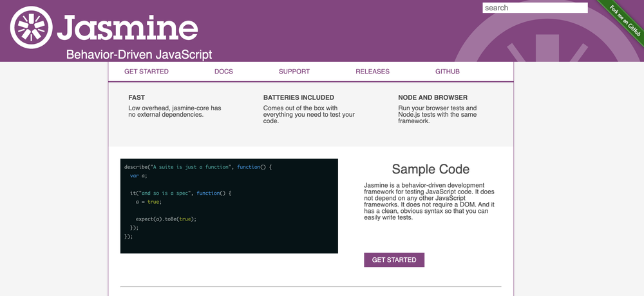The width and height of the screenshot is (644, 296).
Task: Click the "a = true;" code line
Action: point(149,202)
